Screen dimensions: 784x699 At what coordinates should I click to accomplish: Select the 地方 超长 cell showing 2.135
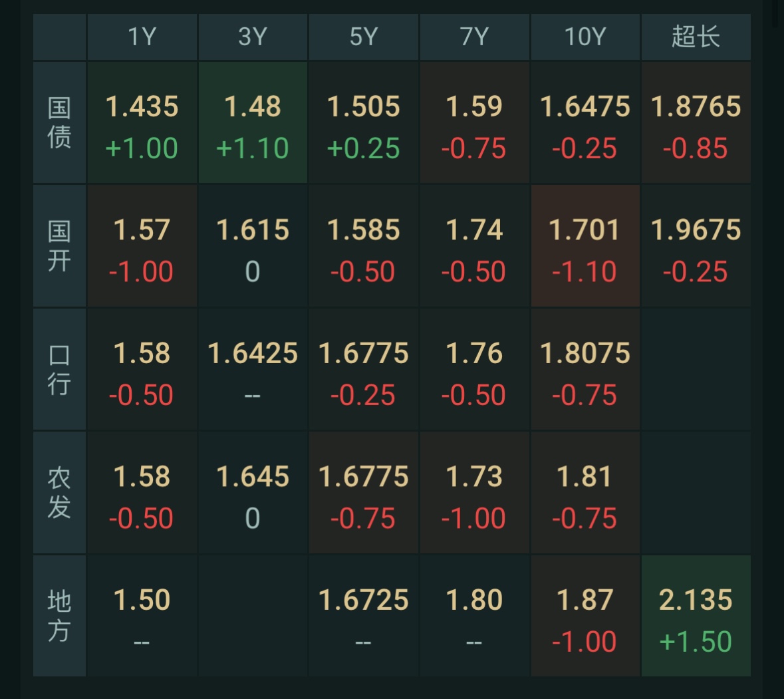pyautogui.click(x=696, y=615)
